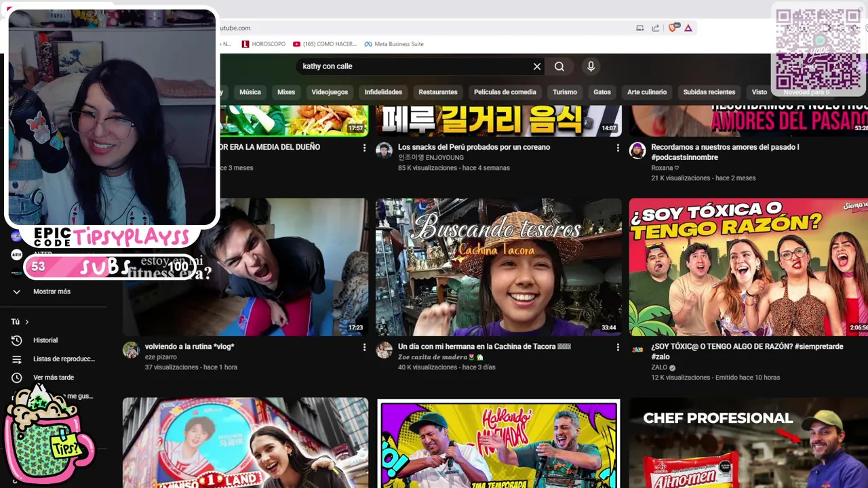The height and width of the screenshot is (488, 868).
Task: Open video title 'Los snacks del Perú probados por un coreano'
Action: coord(474,147)
